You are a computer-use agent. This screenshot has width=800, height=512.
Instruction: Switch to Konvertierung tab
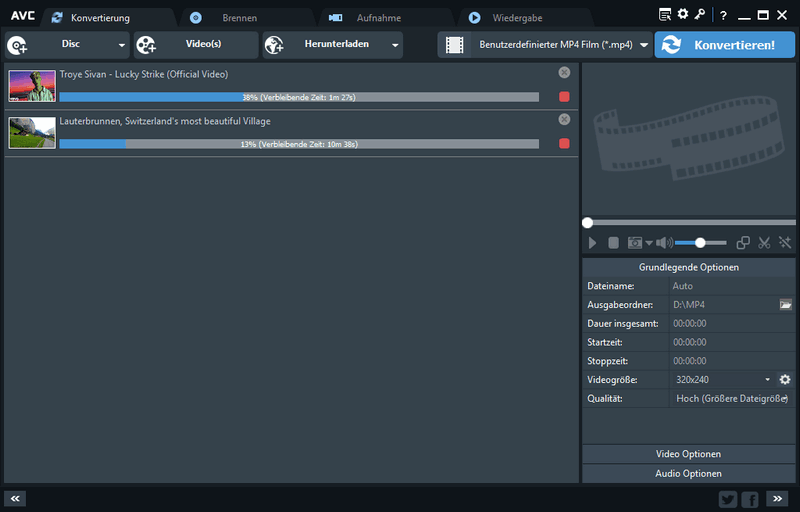click(x=101, y=18)
